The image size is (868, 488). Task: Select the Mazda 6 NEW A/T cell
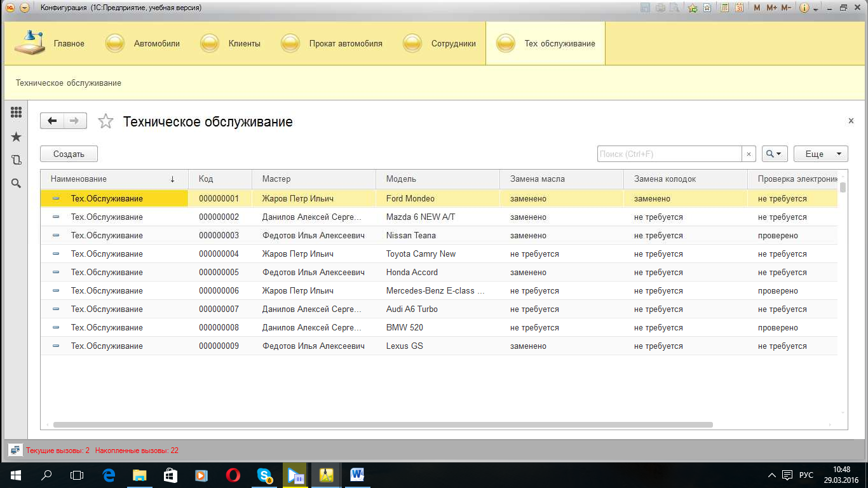click(x=438, y=217)
